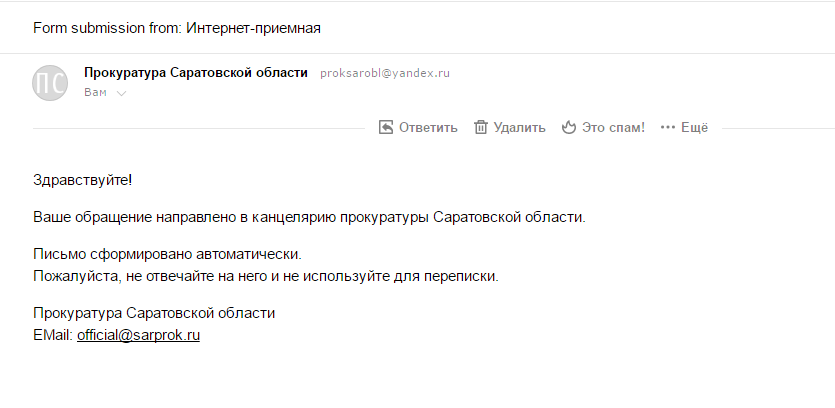Click the spam flame icon
This screenshot has width=835, height=408.
pyautogui.click(x=569, y=127)
